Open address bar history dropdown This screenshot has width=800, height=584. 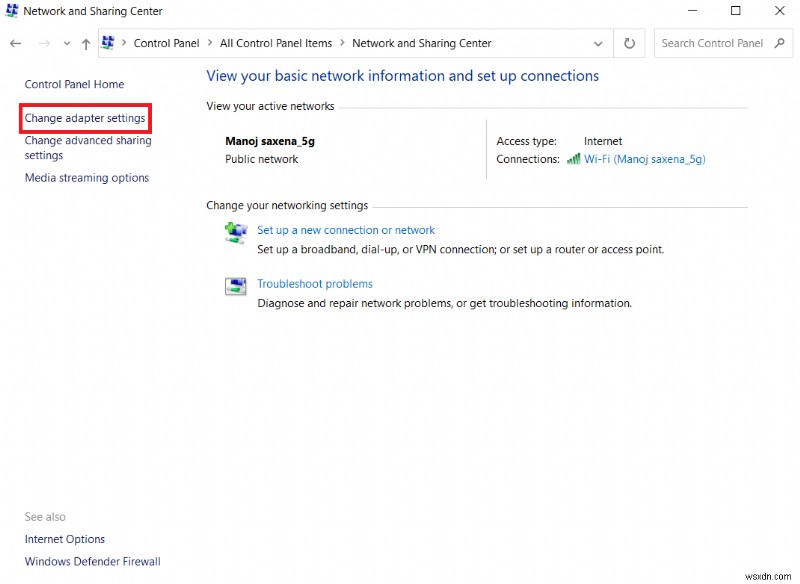click(x=598, y=44)
